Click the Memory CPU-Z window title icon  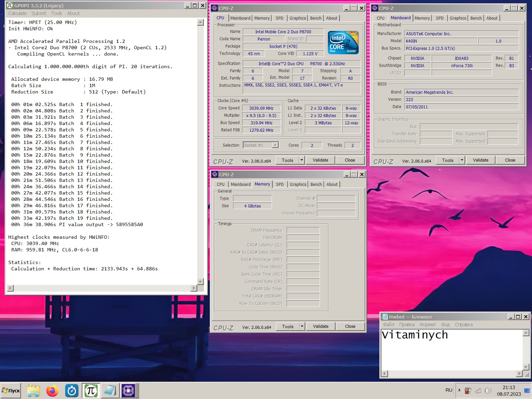pos(215,174)
